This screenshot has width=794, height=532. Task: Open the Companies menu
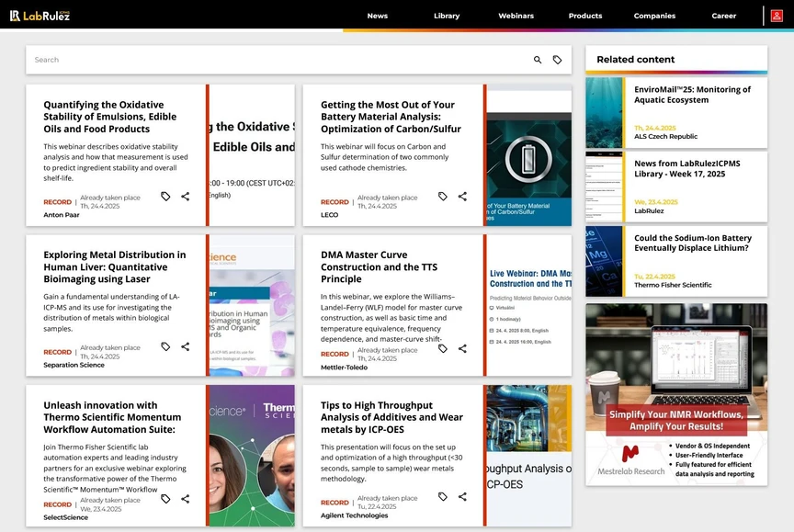(654, 16)
